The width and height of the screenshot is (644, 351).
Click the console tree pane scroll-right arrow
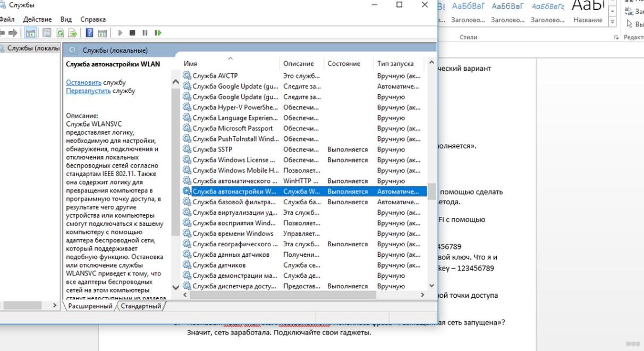tap(55, 306)
